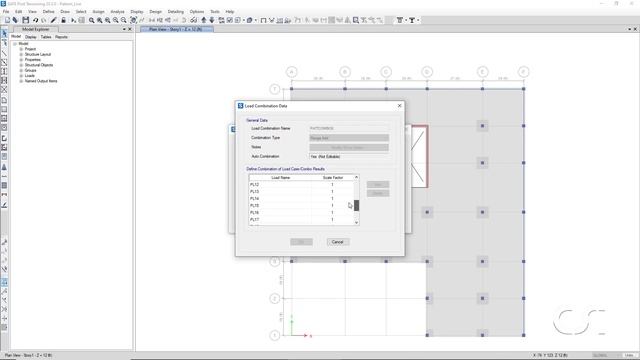Switch to the Tables tab in Model Explorer
This screenshot has height=360, width=640.
click(46, 37)
